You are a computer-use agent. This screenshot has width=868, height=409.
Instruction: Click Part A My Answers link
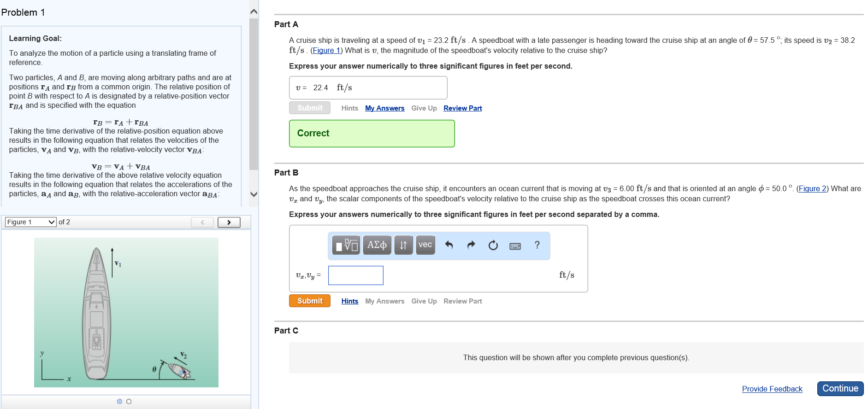384,108
